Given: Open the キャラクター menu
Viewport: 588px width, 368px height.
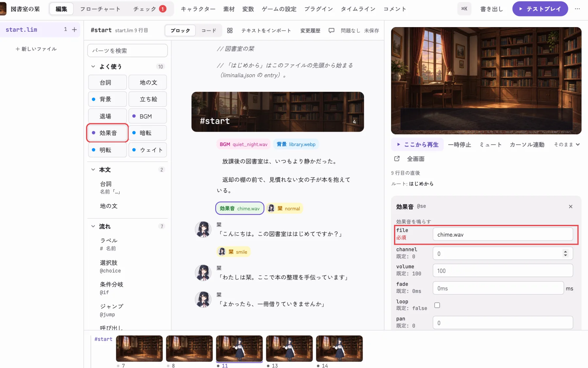Looking at the screenshot, I should pyautogui.click(x=198, y=9).
